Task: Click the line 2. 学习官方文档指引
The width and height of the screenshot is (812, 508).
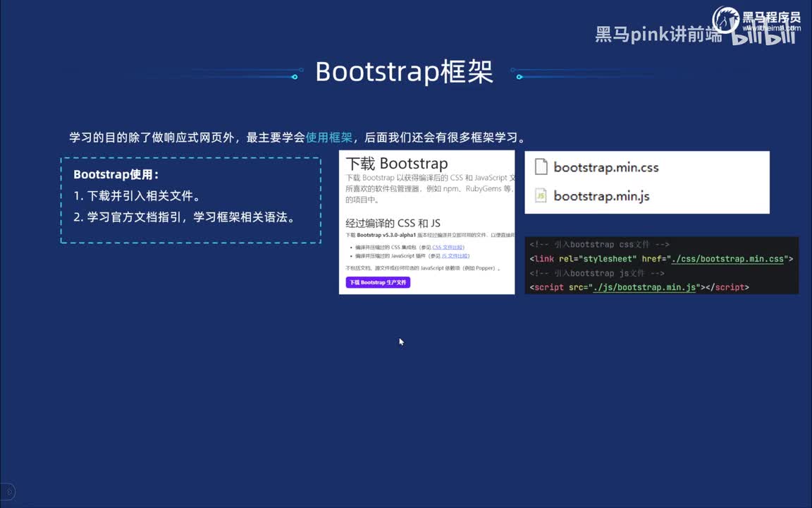Action: tap(185, 217)
